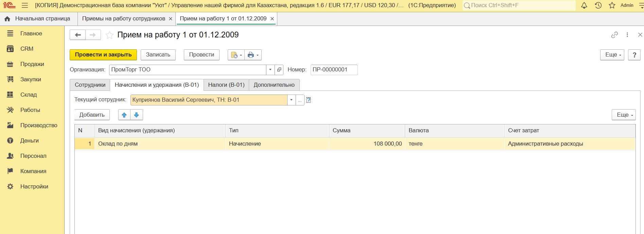Click the Добавить button
Image resolution: width=644 pixels, height=234 pixels.
92,115
